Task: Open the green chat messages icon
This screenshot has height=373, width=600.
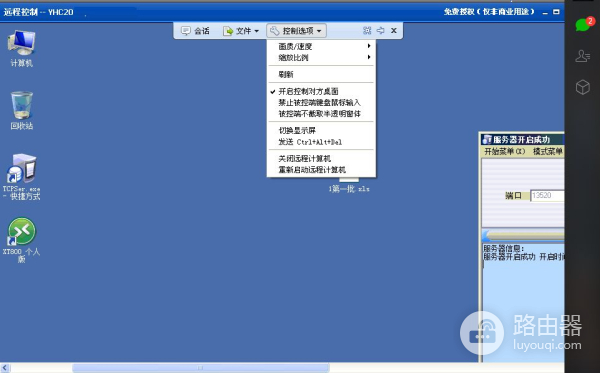Action: [584, 24]
